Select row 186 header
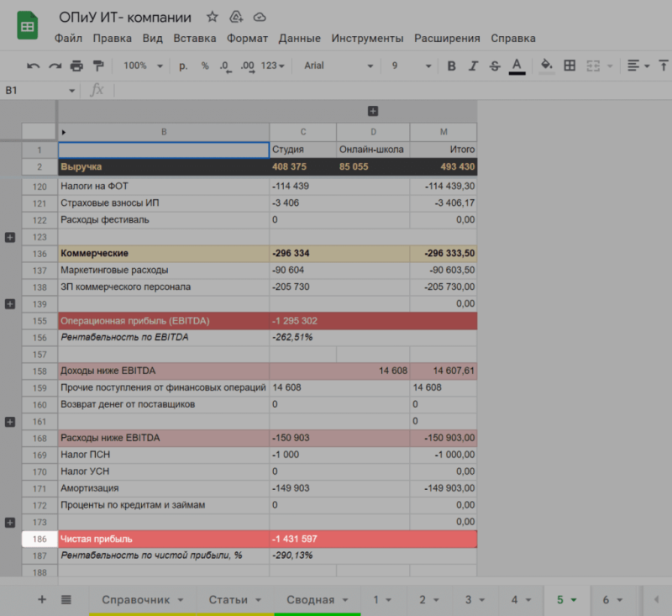This screenshot has width=672, height=616. [39, 539]
